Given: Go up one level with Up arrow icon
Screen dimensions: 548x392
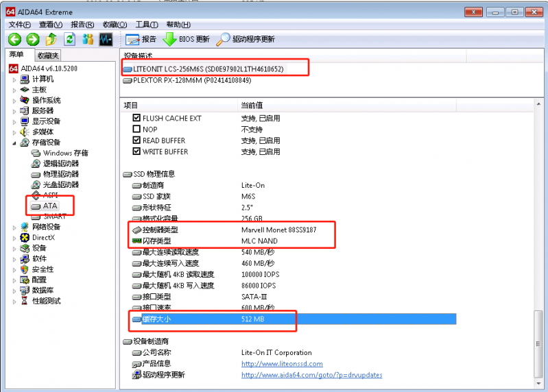Looking at the screenshot, I should coord(51,39).
